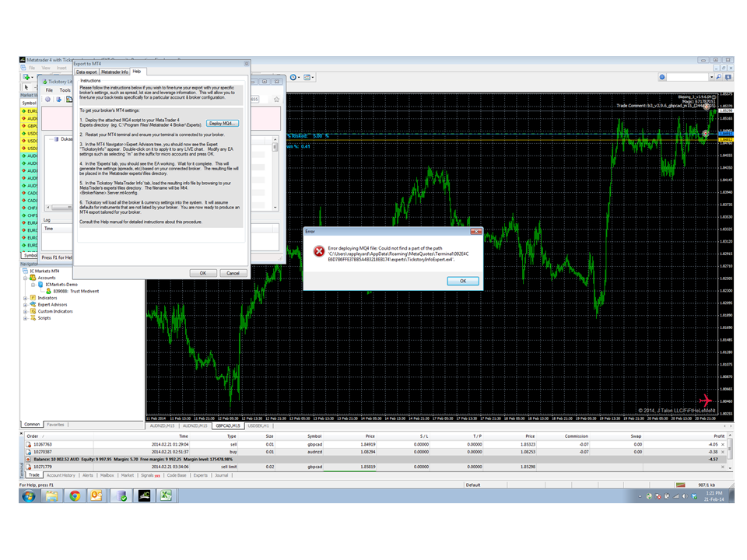The height and width of the screenshot is (560, 747).
Task: Open Outlook from the taskbar
Action: [96, 496]
